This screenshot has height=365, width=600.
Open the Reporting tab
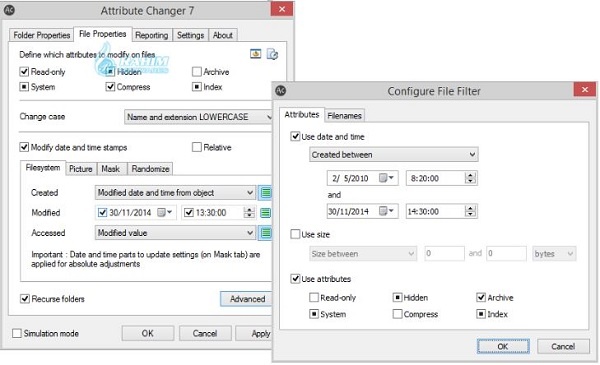(x=152, y=35)
